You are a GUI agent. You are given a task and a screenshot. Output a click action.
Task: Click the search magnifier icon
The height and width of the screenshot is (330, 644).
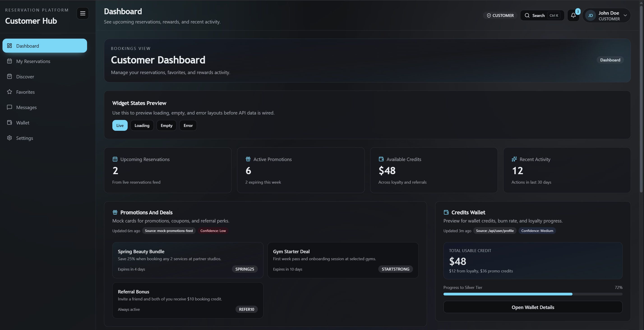tap(528, 15)
